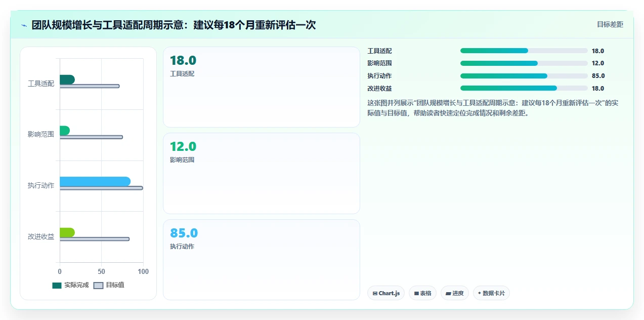Open the 85.0 执行动作 data card
Image resolution: width=644 pixels, height=320 pixels.
[x=262, y=260]
